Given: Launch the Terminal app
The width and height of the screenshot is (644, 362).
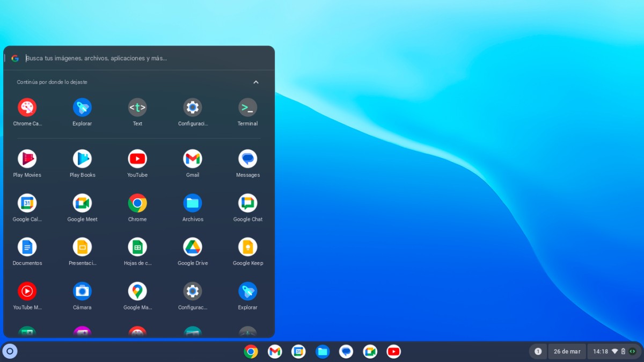Looking at the screenshot, I should [x=247, y=107].
